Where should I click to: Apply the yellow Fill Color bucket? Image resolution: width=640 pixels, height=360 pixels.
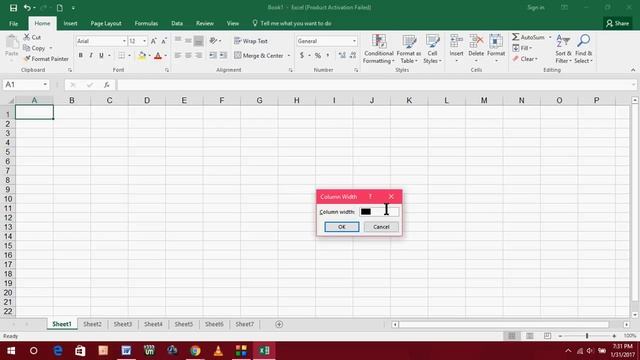pyautogui.click(x=142, y=55)
